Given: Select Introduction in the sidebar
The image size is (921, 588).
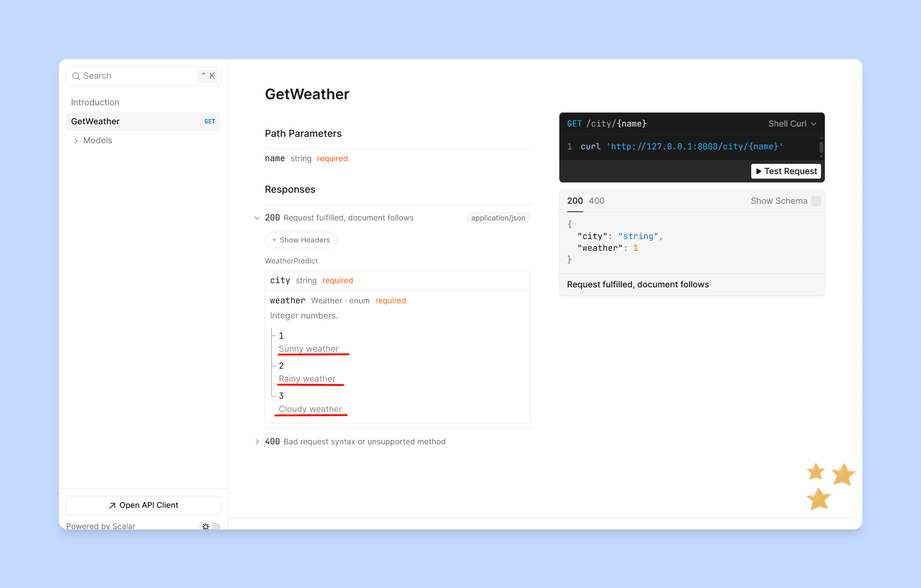Looking at the screenshot, I should pyautogui.click(x=95, y=103).
